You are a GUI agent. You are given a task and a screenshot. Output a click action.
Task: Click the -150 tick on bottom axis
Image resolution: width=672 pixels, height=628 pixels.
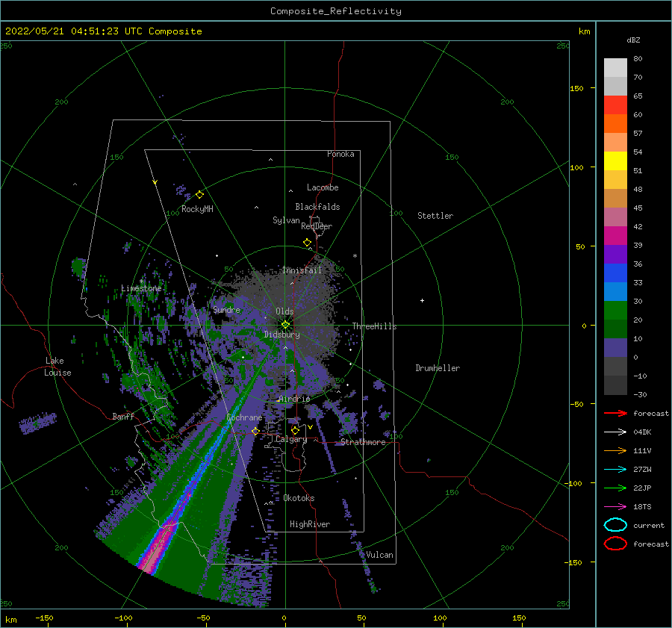[45, 618]
